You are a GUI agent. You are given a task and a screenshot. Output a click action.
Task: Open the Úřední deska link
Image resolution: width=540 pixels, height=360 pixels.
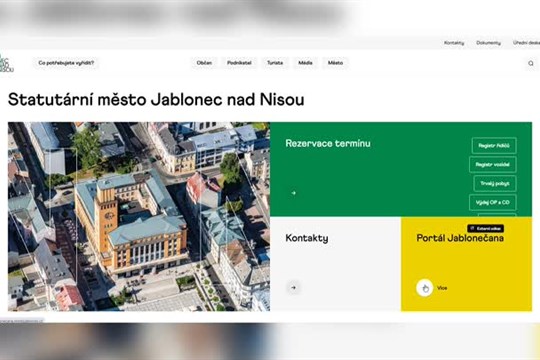(526, 43)
